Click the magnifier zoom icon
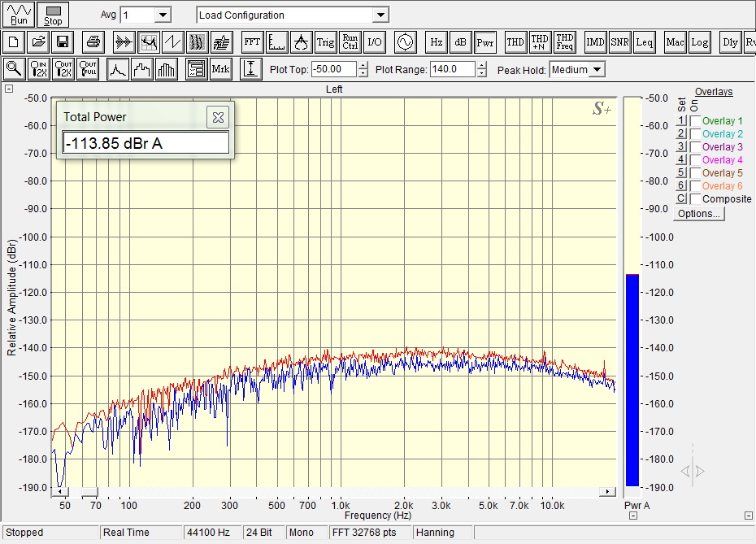This screenshot has height=544, width=756. [x=14, y=69]
